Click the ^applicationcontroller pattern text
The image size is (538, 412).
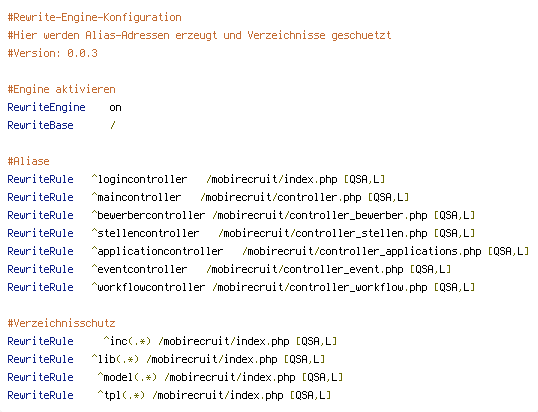coord(157,251)
